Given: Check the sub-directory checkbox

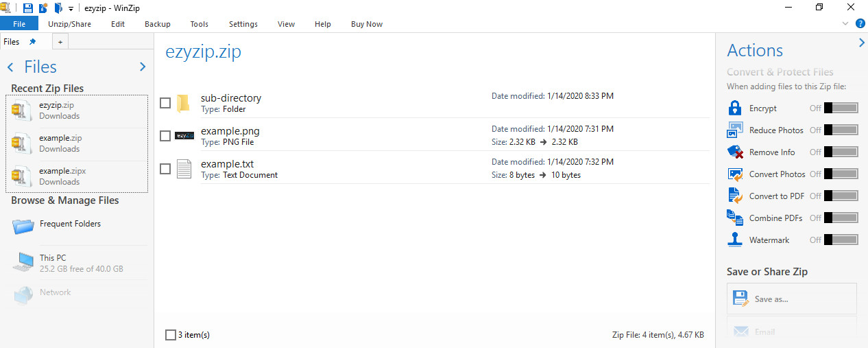Looking at the screenshot, I should tap(165, 103).
